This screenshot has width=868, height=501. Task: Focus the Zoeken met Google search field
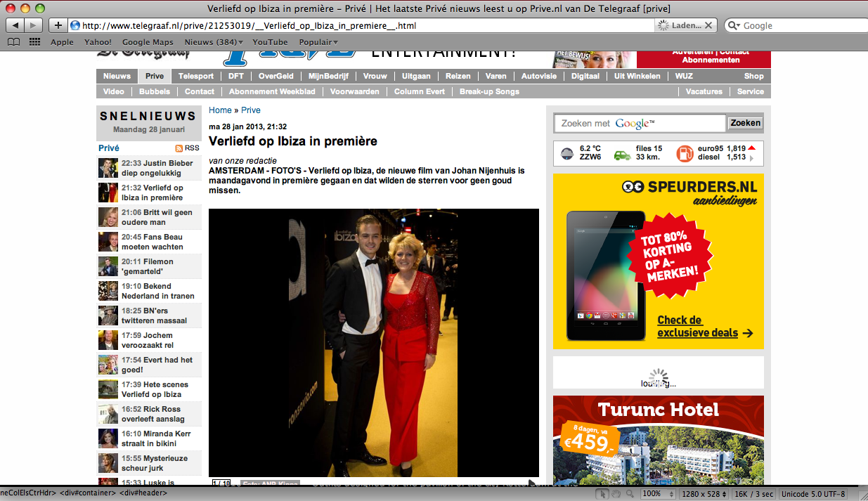pos(640,123)
